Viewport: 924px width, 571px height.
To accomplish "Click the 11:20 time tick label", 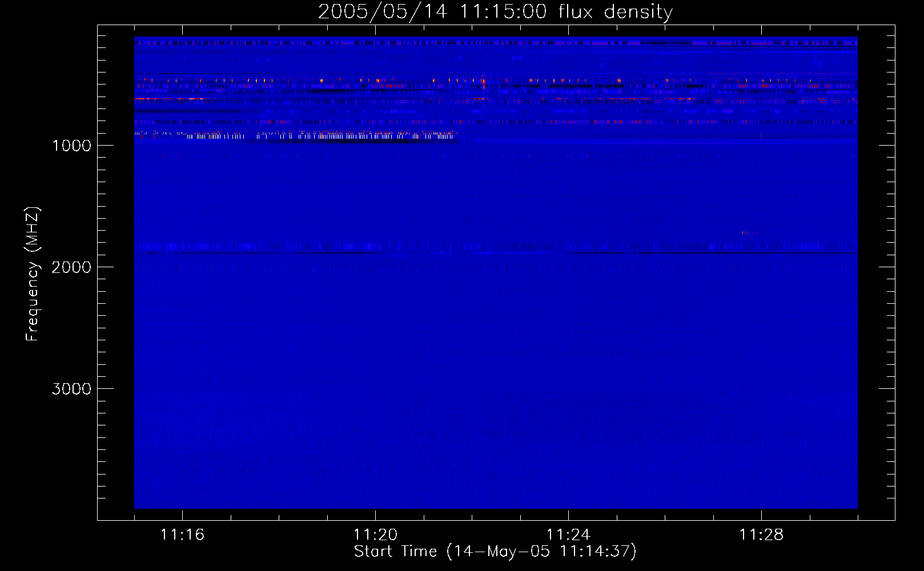I will point(375,534).
